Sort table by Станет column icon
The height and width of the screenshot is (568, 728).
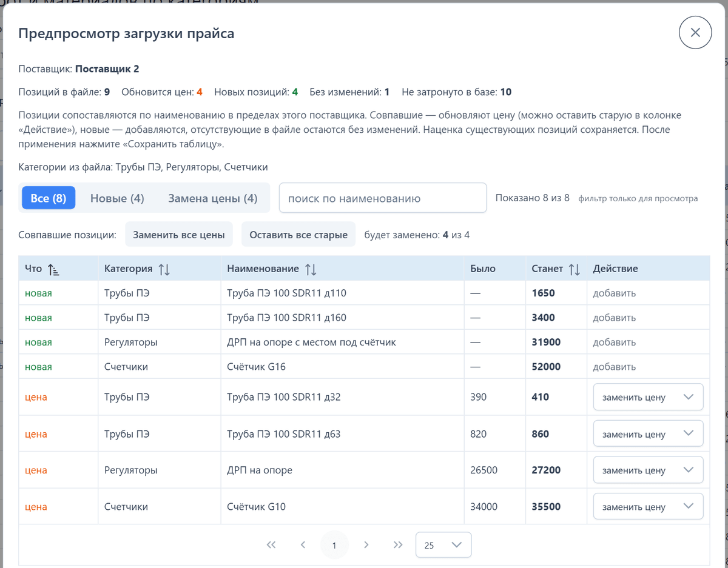coord(574,270)
